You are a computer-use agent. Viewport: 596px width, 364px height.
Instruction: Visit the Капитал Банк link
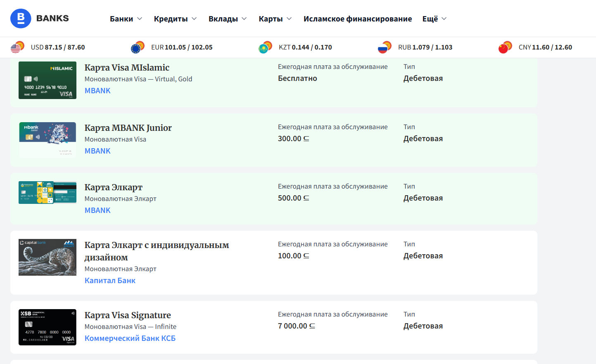[110, 280]
